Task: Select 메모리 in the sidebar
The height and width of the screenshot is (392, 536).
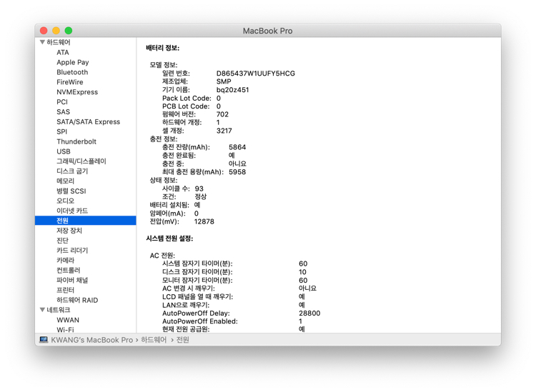Action: point(65,181)
